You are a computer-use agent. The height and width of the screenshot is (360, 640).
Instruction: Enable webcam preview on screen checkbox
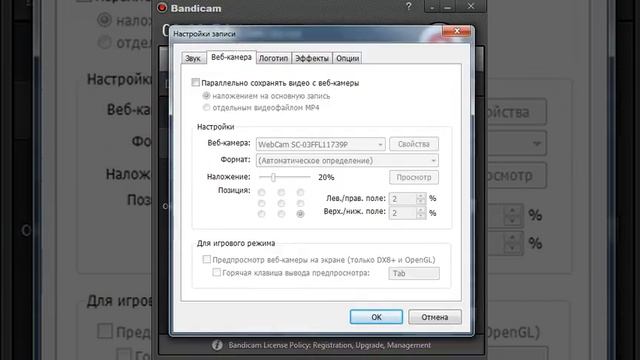tap(207, 259)
